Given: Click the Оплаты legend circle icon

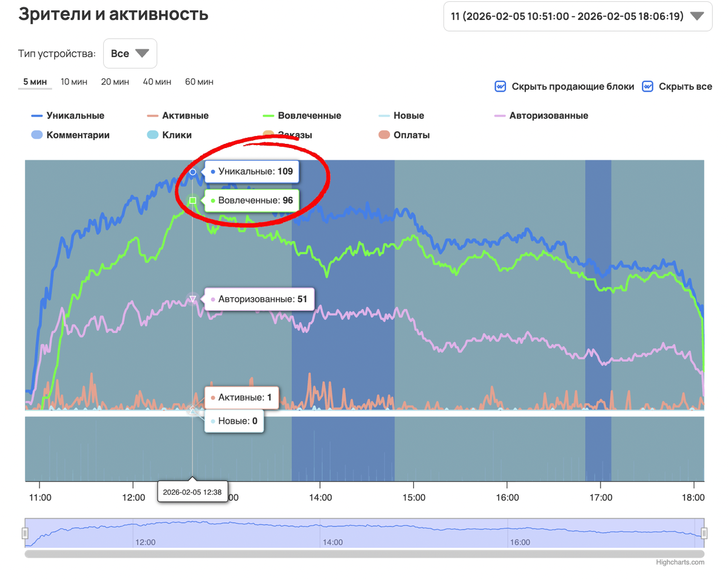Looking at the screenshot, I should point(384,135).
